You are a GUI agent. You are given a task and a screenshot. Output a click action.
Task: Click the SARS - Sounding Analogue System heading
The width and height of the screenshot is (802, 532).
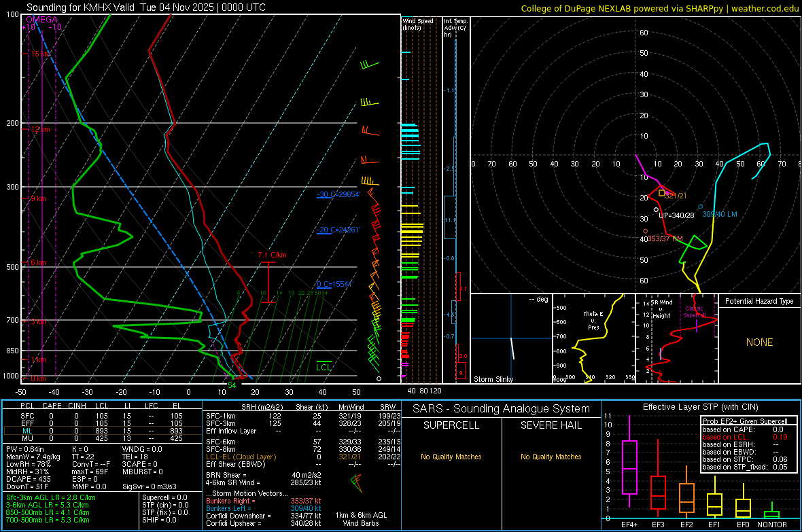[x=501, y=408]
